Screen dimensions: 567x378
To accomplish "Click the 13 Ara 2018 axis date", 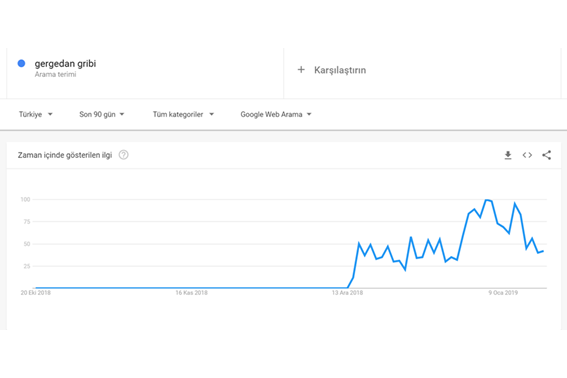I will [x=347, y=293].
